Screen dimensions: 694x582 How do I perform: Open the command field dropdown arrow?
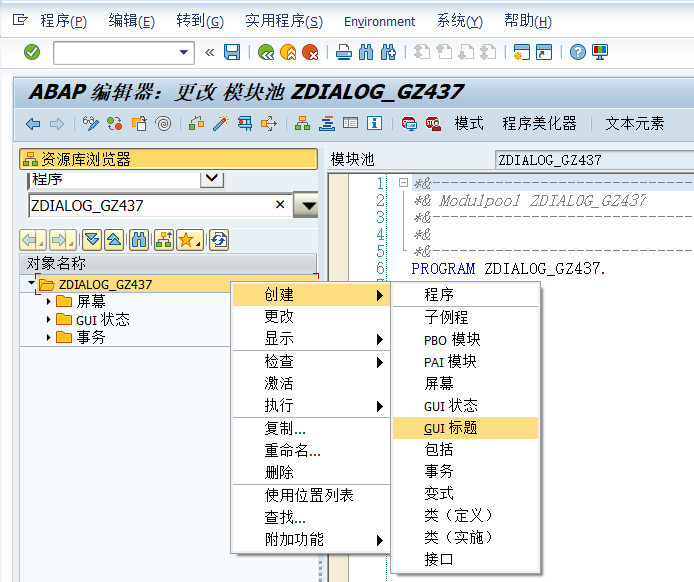point(183,52)
